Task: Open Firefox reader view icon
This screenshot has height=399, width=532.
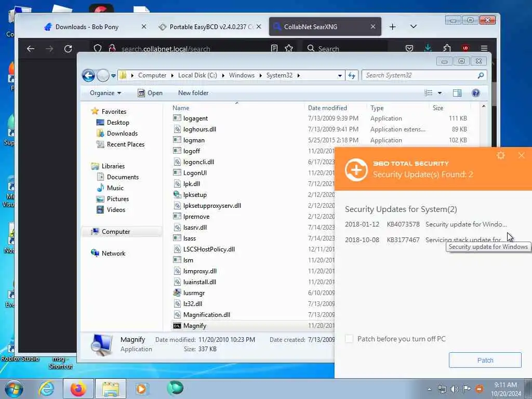Action: click(x=274, y=48)
